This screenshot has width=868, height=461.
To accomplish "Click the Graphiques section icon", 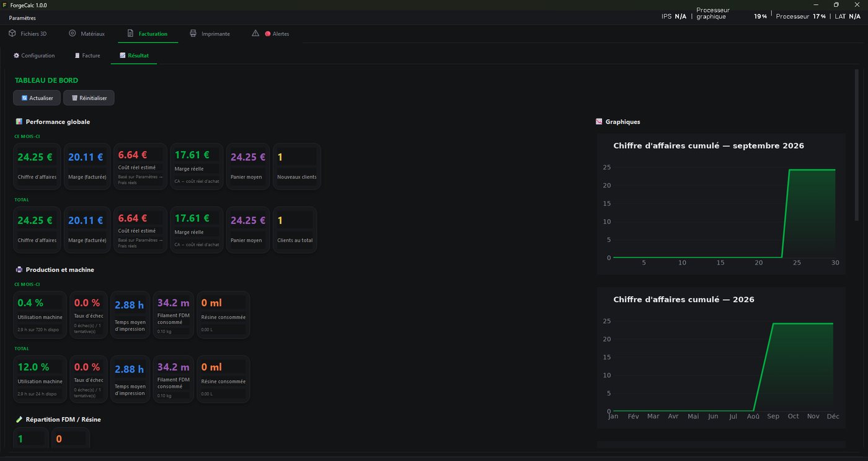I will click(x=599, y=122).
